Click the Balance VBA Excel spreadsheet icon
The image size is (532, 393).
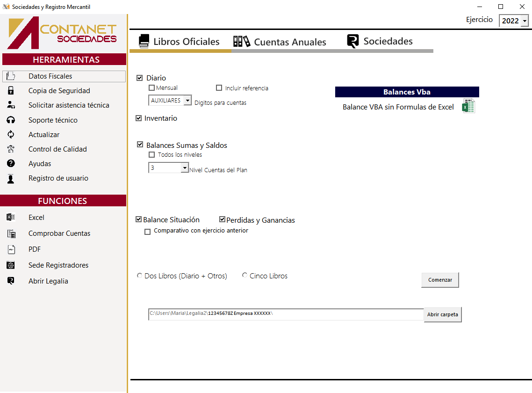tap(468, 106)
